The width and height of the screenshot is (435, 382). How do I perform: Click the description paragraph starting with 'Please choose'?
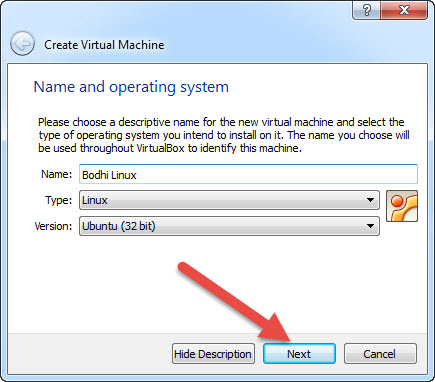coord(224,135)
